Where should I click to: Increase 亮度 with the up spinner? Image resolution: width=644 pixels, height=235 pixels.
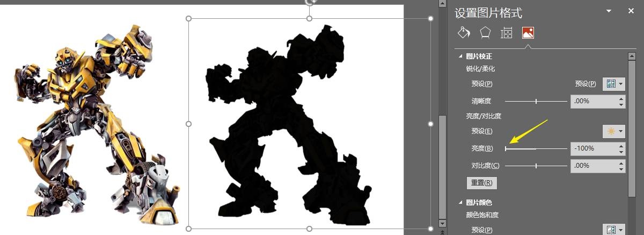[621, 146]
